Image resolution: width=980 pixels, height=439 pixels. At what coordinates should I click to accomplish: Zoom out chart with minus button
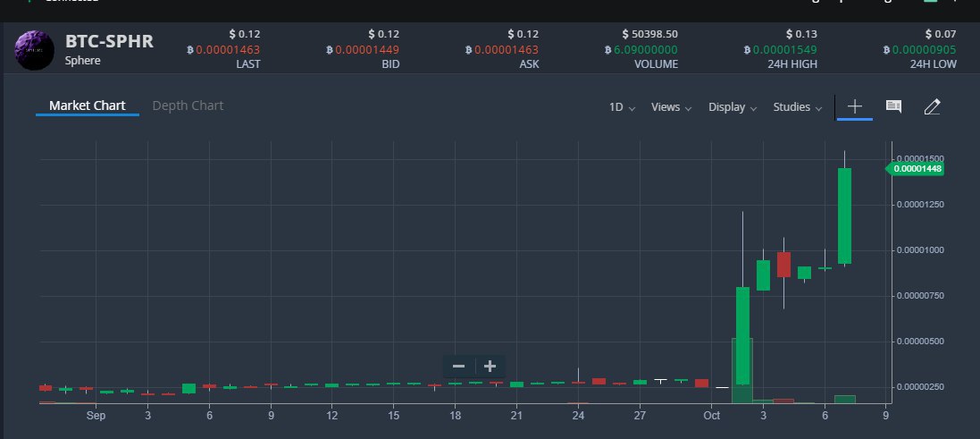pos(459,367)
